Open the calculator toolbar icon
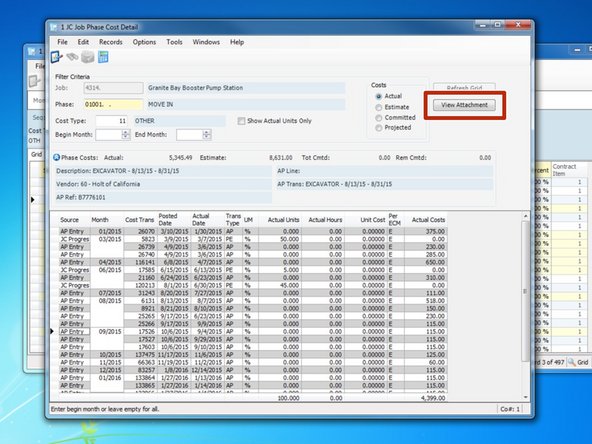The height and width of the screenshot is (444, 592). click(x=103, y=57)
